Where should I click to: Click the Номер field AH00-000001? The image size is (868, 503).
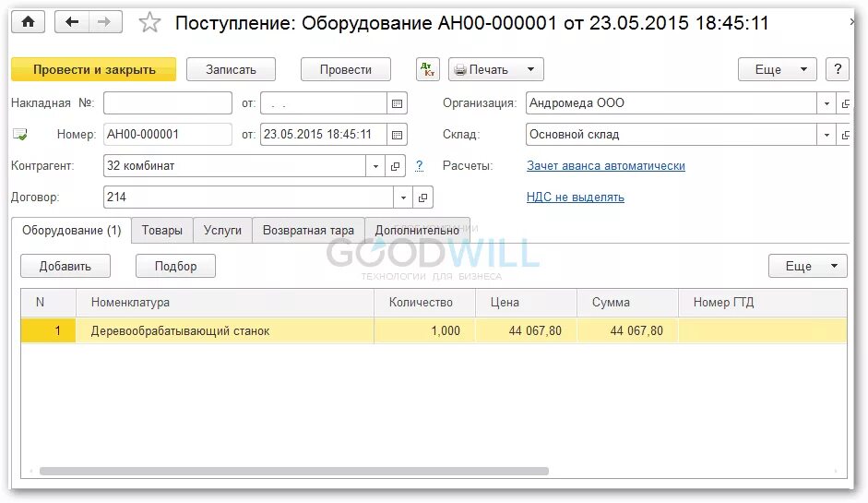point(168,135)
